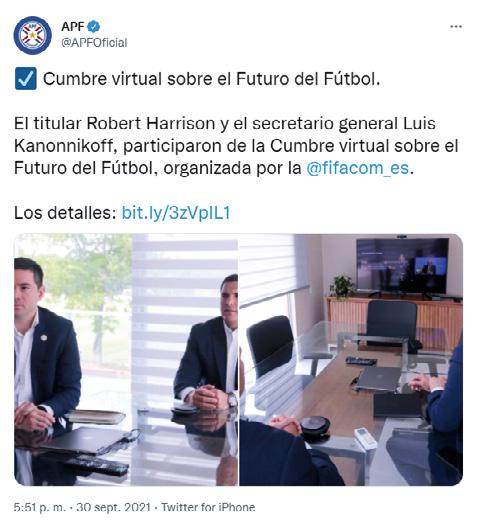Viewport: 478px width, 527px height.
Task: View the right photo of meeting room
Action: point(351,360)
